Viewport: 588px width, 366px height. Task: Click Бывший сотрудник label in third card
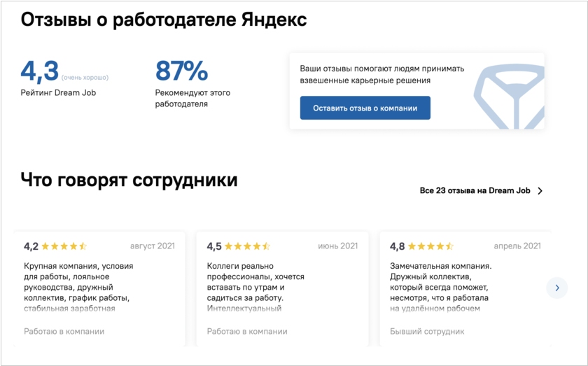click(x=427, y=332)
